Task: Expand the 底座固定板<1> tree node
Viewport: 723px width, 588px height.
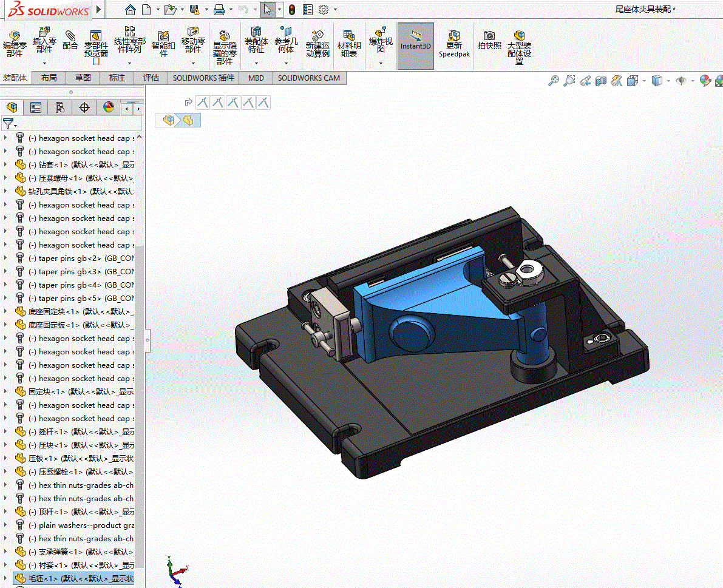Action: (5, 325)
